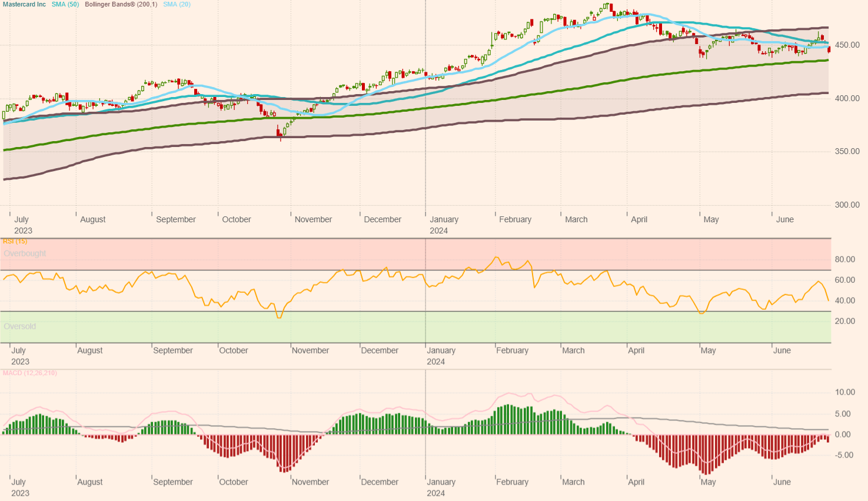Viewport: 868px width, 501px height.
Task: Click 'September' on the RSI panel axis
Action: (173, 350)
